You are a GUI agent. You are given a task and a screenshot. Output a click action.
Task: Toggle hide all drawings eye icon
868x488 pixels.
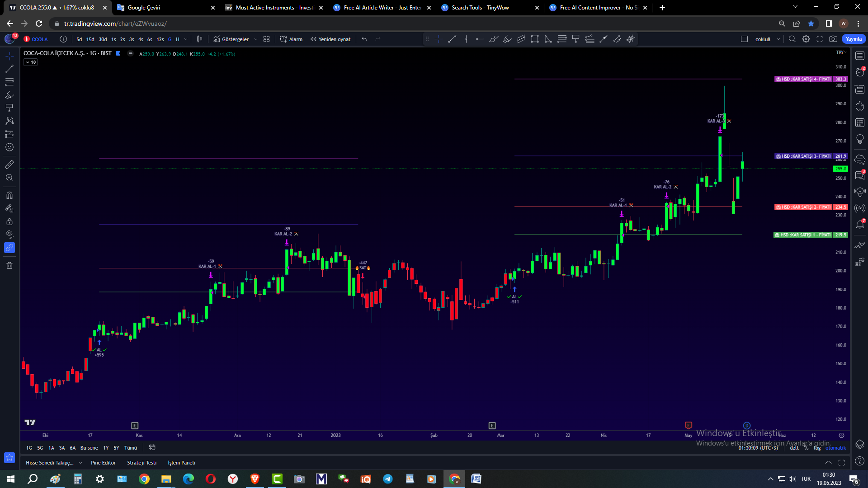(9, 235)
